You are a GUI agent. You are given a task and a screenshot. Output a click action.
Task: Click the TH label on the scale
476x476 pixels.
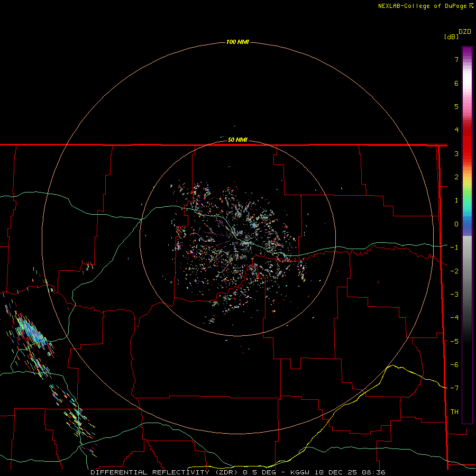[454, 412]
